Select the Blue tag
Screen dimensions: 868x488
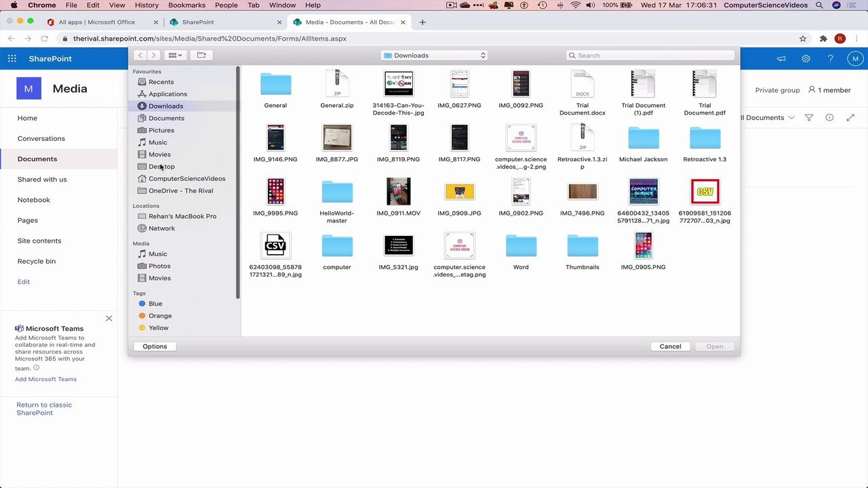[155, 304]
